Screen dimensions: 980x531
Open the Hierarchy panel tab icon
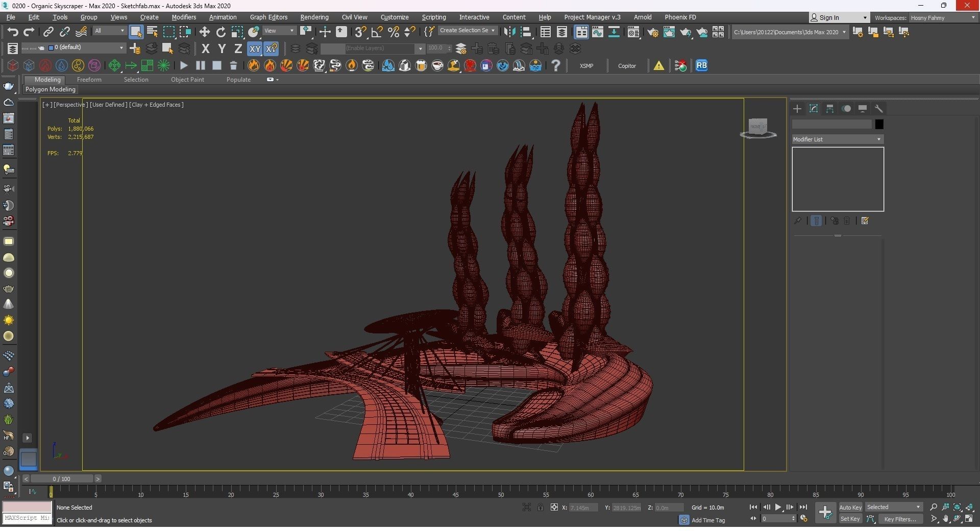(x=830, y=109)
